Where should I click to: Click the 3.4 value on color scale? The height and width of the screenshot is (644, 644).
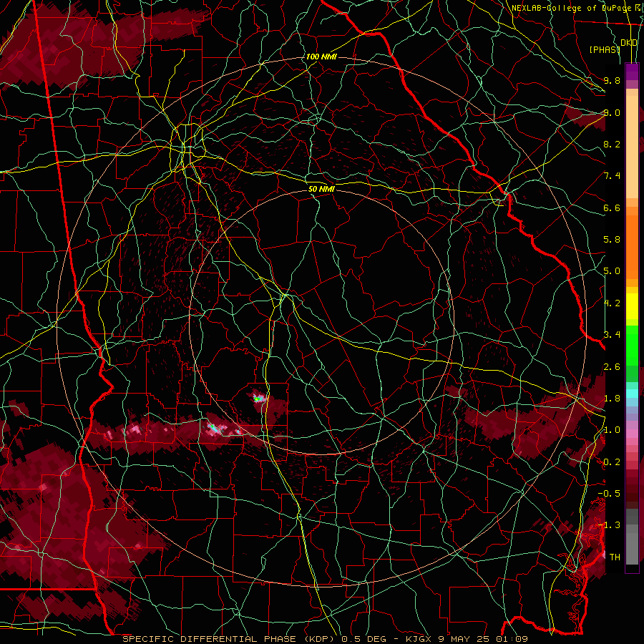pos(612,335)
